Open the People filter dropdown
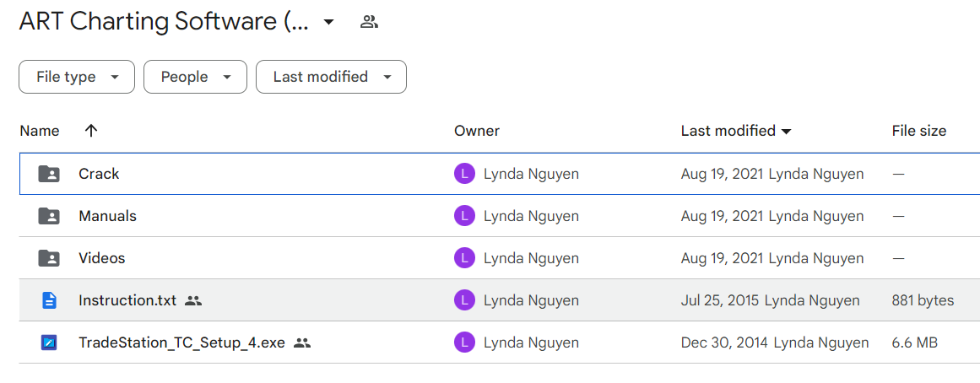 (x=196, y=77)
